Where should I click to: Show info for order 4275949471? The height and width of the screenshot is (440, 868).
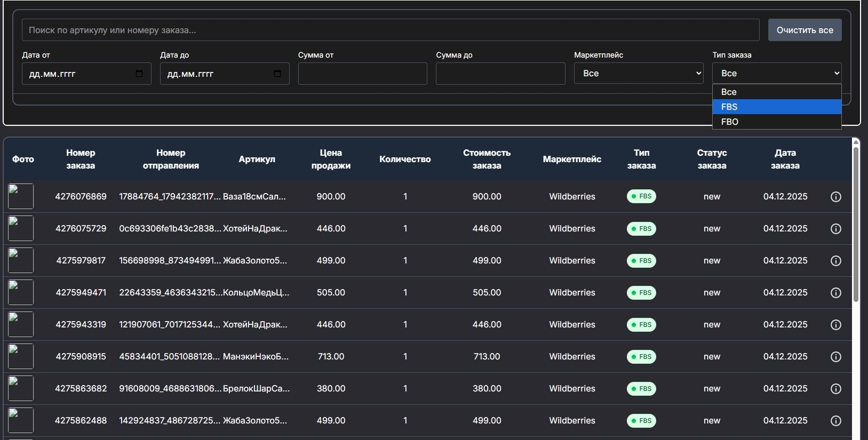[x=836, y=293]
